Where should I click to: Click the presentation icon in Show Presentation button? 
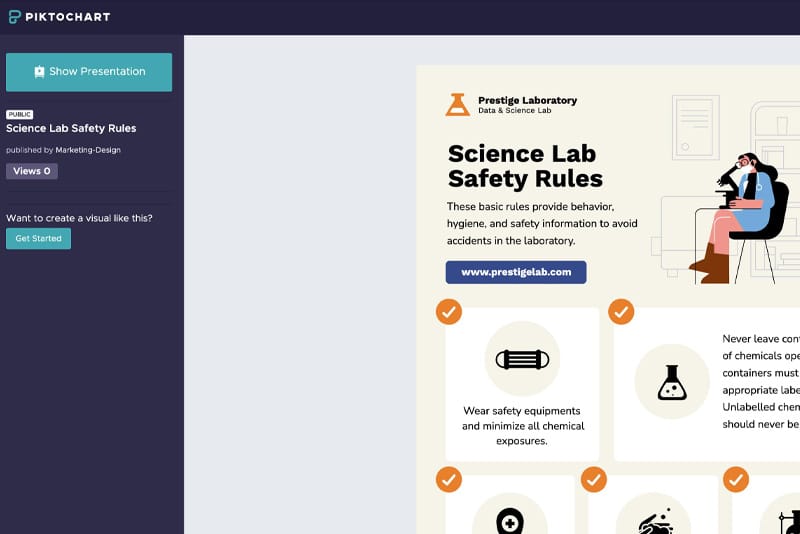click(39, 72)
